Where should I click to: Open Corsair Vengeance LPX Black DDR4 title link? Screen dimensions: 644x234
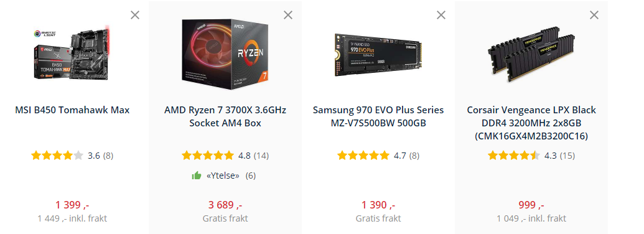click(x=531, y=123)
